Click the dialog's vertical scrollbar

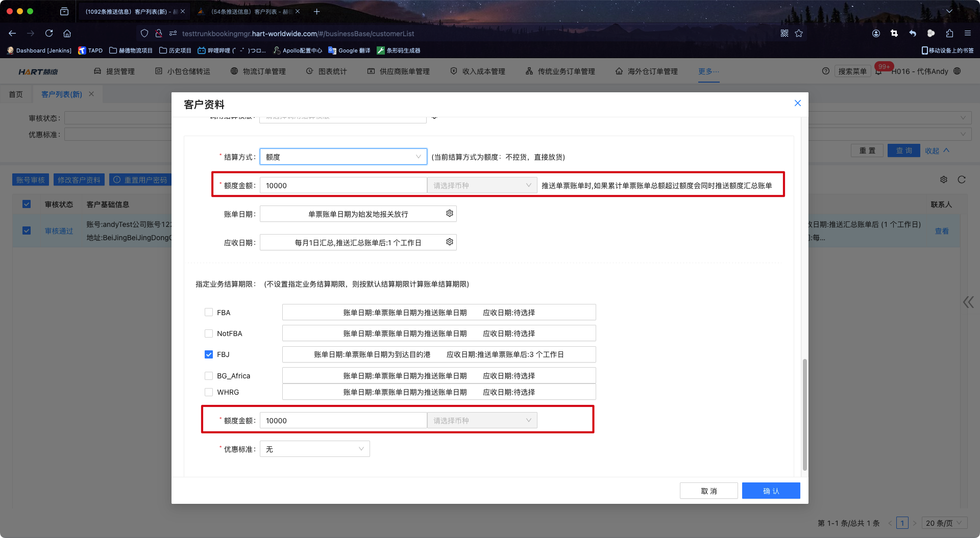(805, 414)
